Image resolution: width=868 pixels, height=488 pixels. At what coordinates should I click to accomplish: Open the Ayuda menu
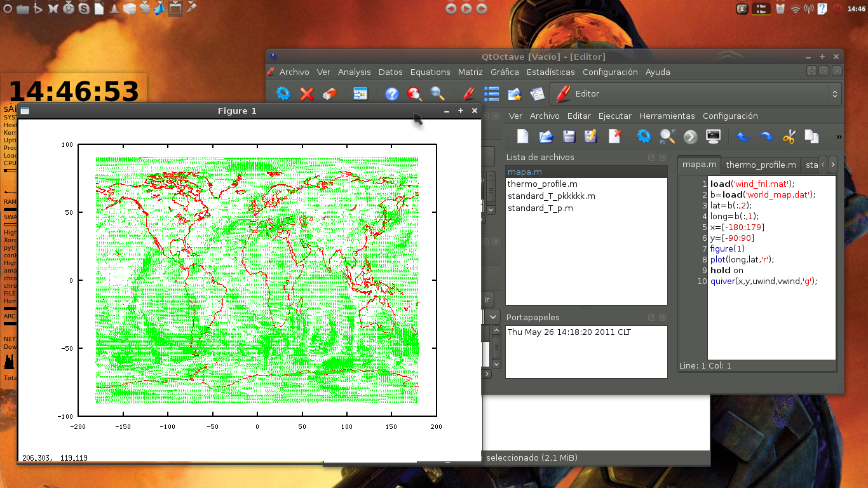pos(658,72)
